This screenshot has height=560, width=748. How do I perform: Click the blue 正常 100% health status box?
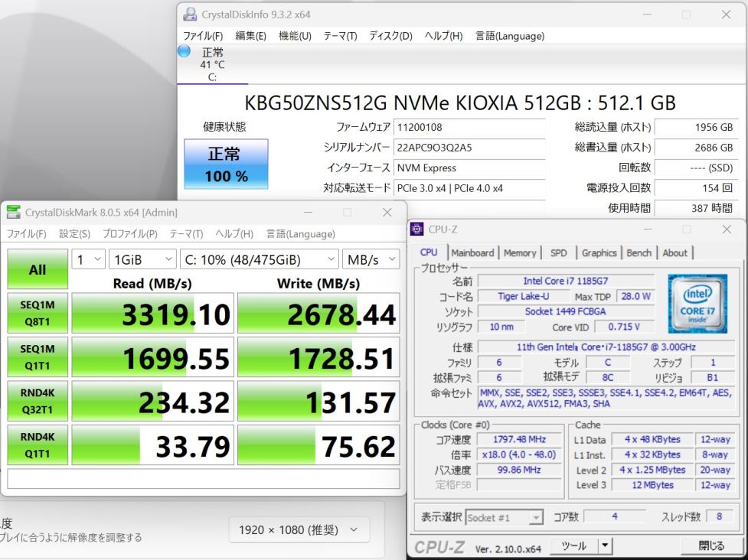[x=226, y=164]
